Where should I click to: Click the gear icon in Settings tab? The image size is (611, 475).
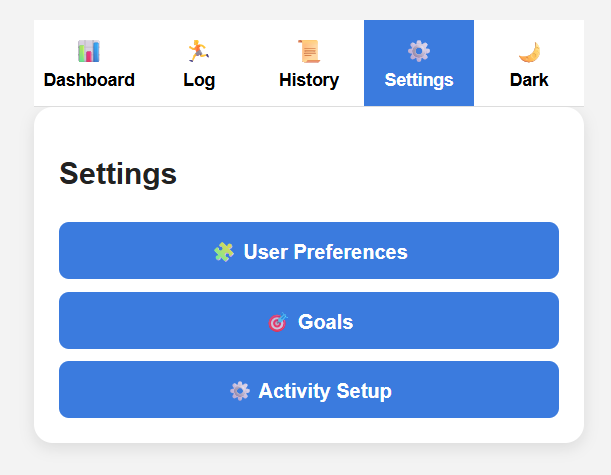[419, 51]
